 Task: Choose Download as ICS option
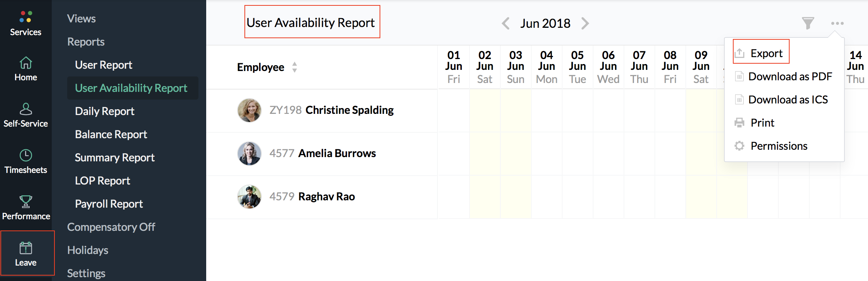point(788,100)
